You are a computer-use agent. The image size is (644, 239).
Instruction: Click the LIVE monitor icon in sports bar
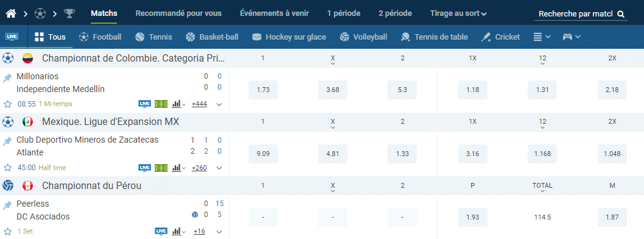(x=12, y=37)
